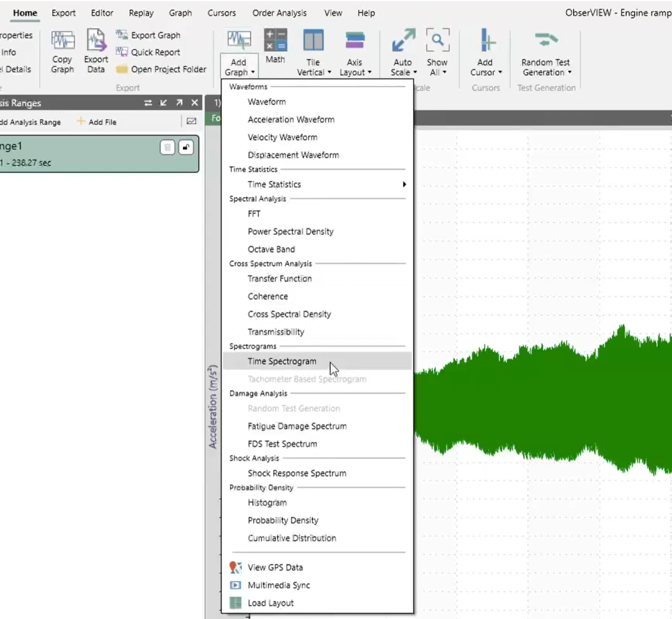Image resolution: width=672 pixels, height=619 pixels.
Task: Expand the Time Statistics submenu arrow
Action: coord(404,184)
